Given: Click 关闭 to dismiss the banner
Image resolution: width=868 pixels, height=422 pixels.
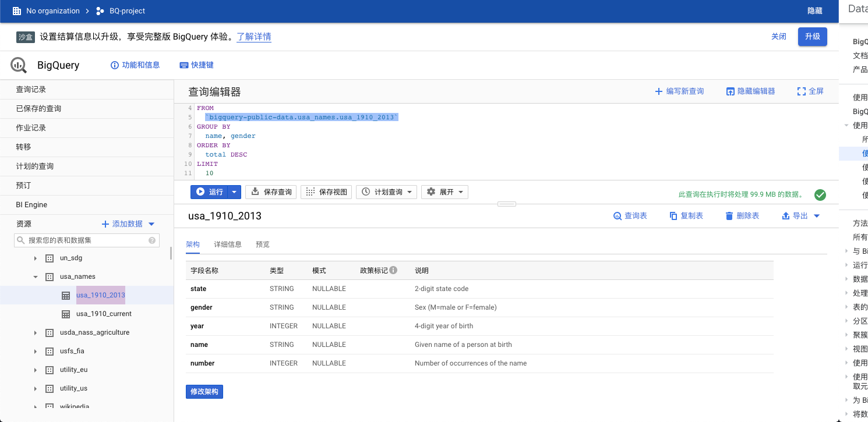Looking at the screenshot, I should [779, 37].
